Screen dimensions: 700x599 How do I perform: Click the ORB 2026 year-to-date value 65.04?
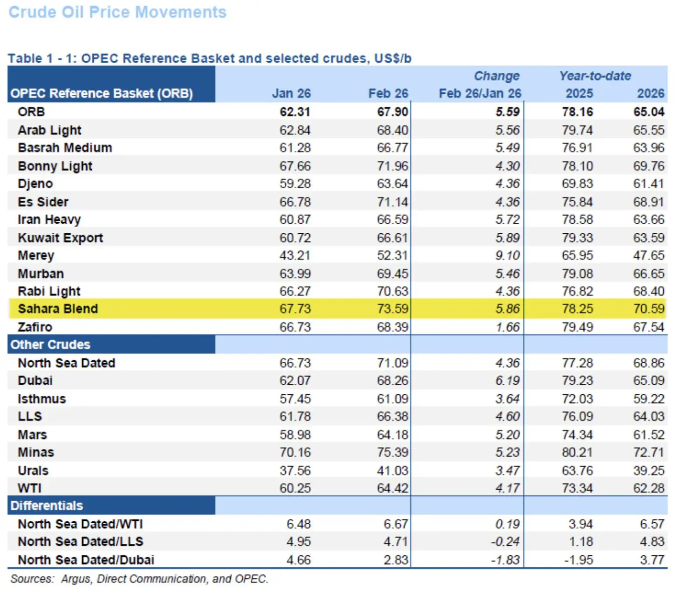pos(648,112)
